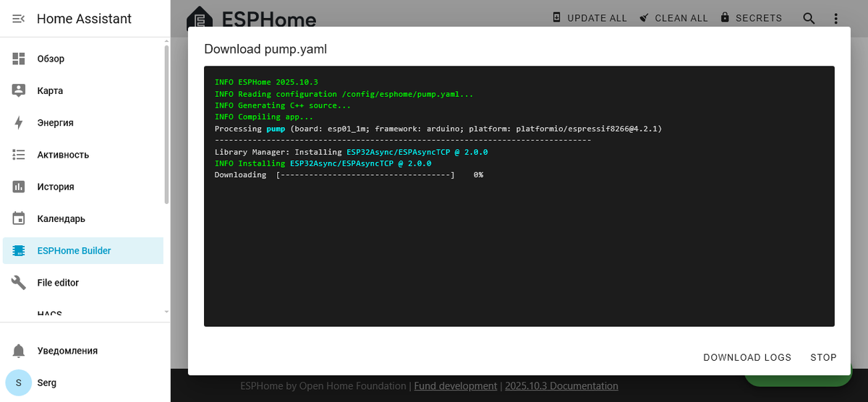Click log line 'INFO Compiling app...'
868x402 pixels.
(x=264, y=117)
